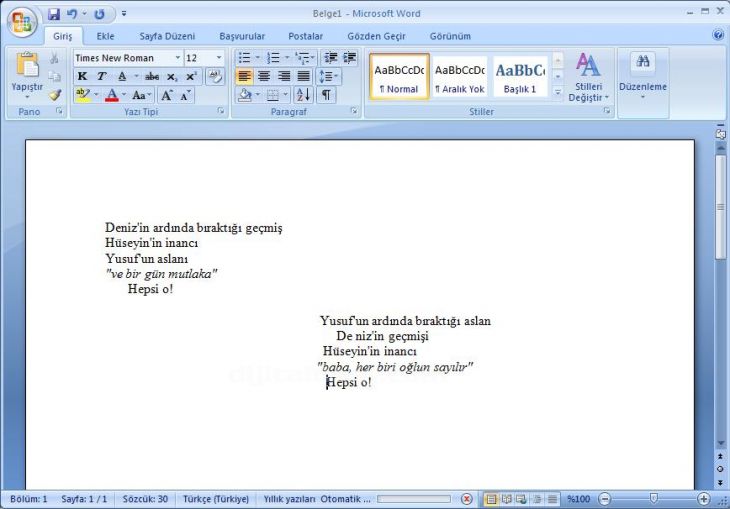Switch to the Ekle tab

(105, 36)
